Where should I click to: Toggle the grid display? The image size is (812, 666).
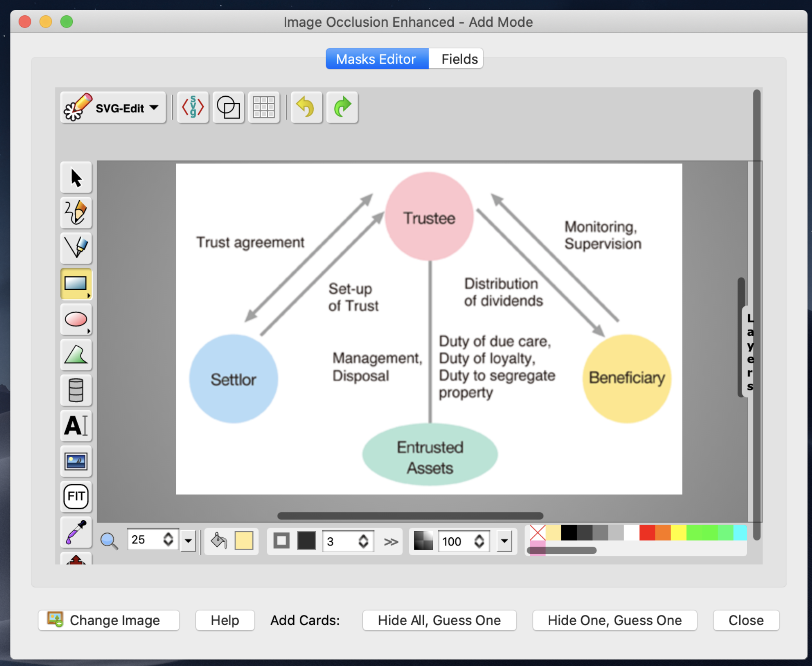coord(264,107)
